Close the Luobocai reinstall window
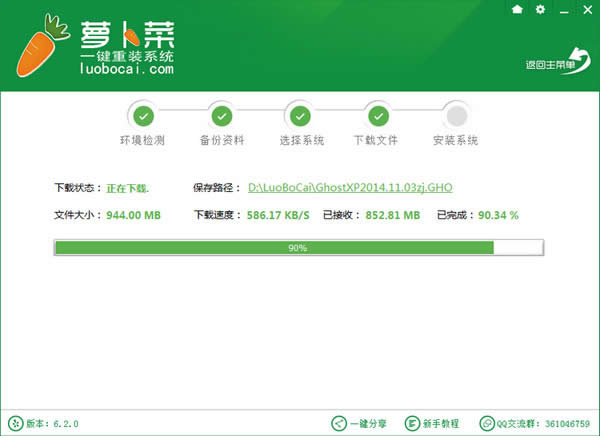 (x=586, y=10)
